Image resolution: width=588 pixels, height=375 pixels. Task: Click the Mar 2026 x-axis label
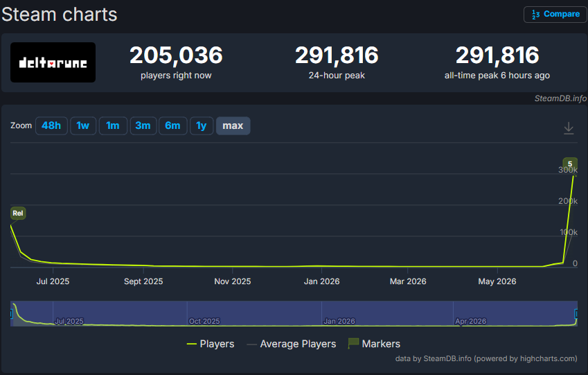408,281
